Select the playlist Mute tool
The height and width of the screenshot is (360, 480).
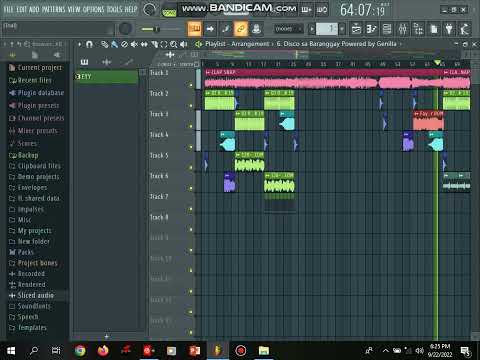pyautogui.click(x=134, y=44)
